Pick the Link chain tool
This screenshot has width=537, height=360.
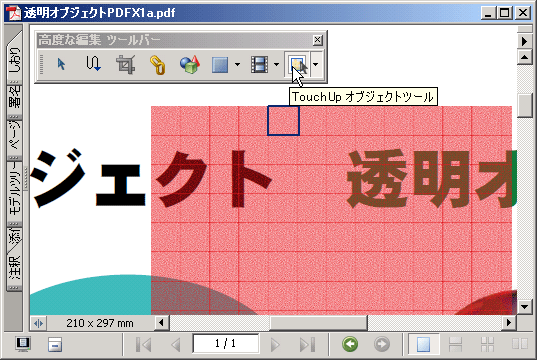pos(157,65)
